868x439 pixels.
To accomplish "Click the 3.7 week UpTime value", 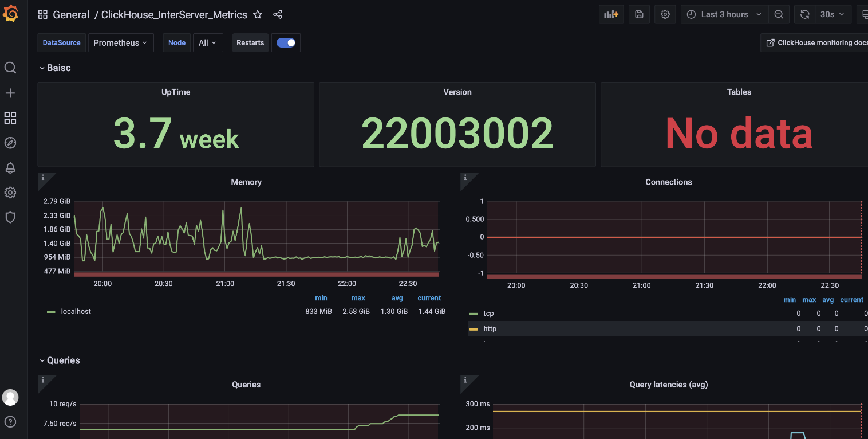I will tap(176, 134).
